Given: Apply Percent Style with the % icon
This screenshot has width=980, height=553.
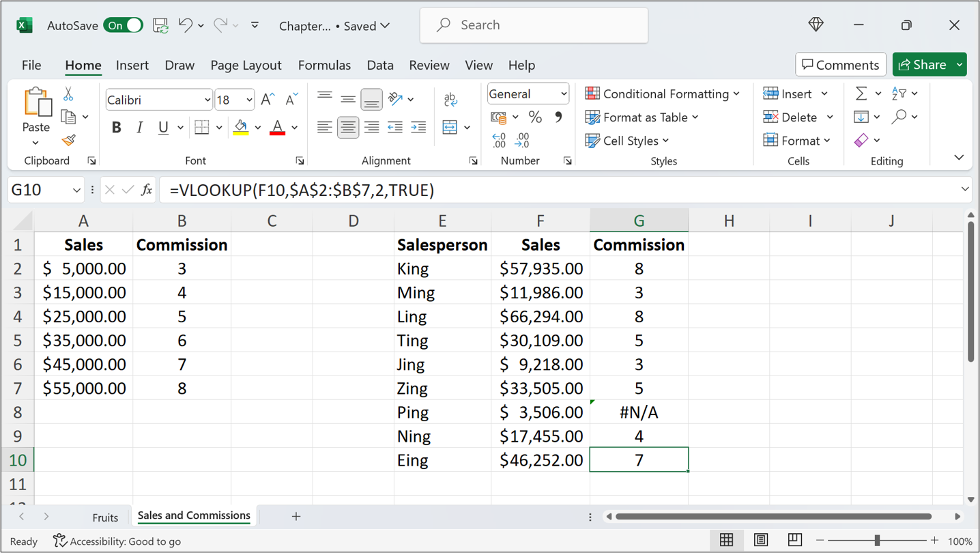Looking at the screenshot, I should (535, 117).
